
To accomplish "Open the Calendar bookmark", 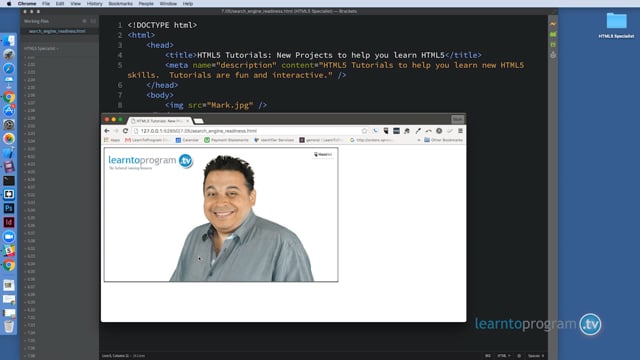I will tap(187, 140).
